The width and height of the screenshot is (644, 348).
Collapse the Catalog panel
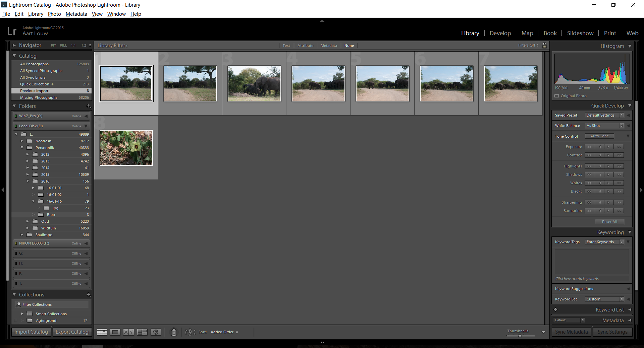click(x=14, y=56)
